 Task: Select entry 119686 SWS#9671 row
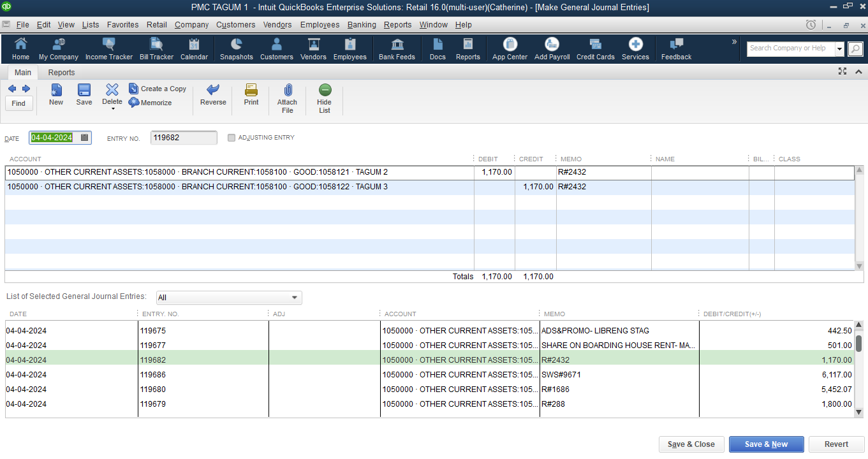coord(429,375)
